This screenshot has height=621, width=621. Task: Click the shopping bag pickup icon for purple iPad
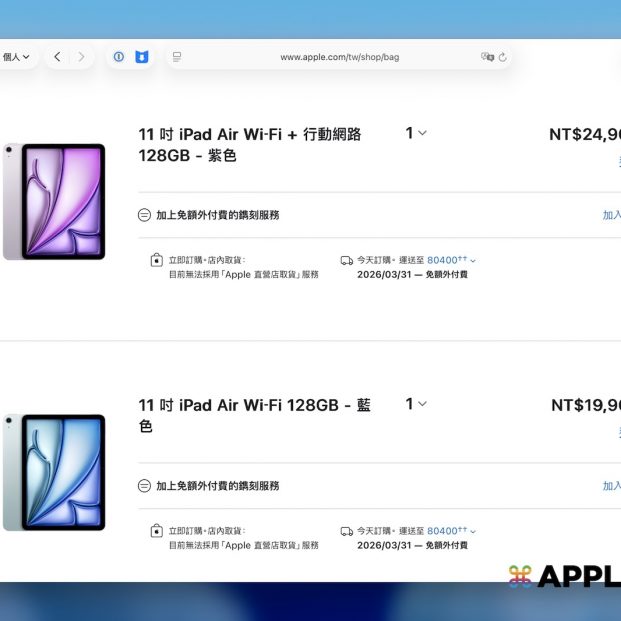pos(156,260)
